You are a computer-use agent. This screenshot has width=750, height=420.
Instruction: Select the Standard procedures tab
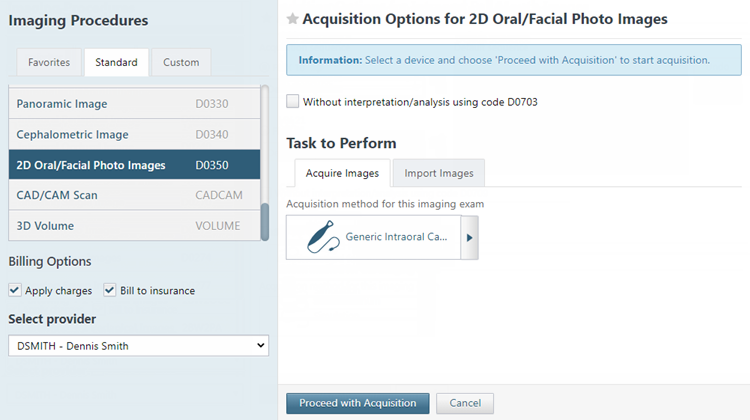point(116,62)
